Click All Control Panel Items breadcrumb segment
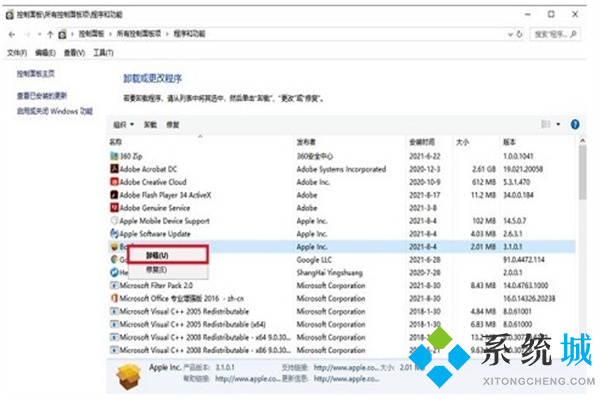The height and width of the screenshot is (399, 600). [139, 34]
